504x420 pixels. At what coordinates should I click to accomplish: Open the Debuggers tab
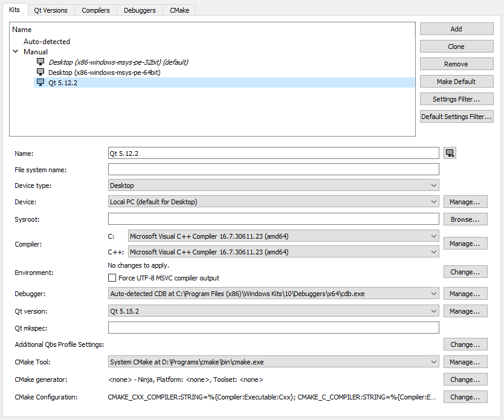140,10
